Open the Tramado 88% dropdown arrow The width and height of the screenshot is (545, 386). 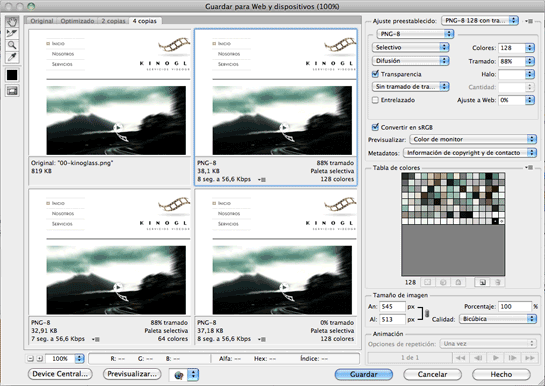[530, 61]
